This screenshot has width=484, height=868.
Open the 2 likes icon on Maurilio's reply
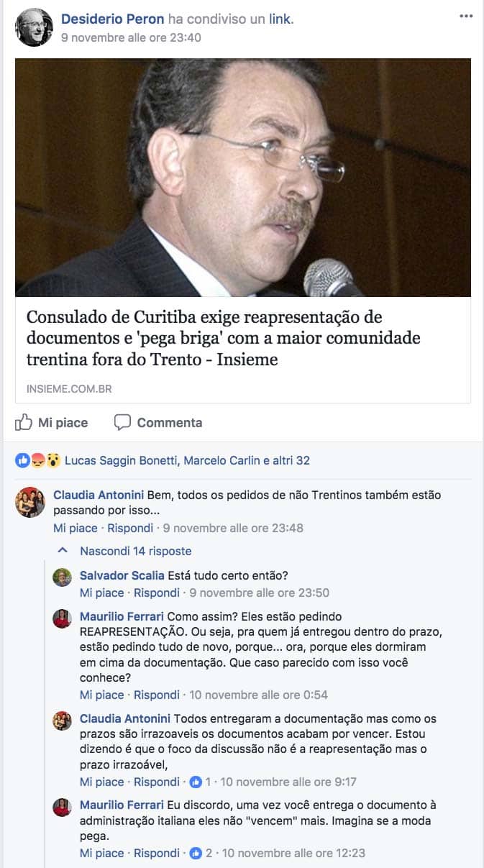tap(195, 854)
